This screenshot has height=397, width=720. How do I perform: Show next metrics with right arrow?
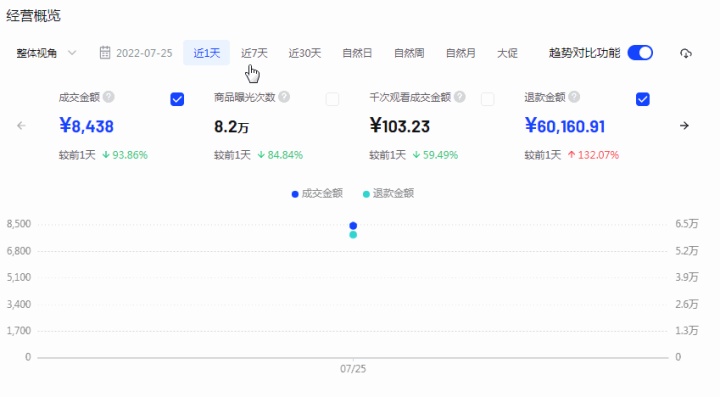click(684, 125)
